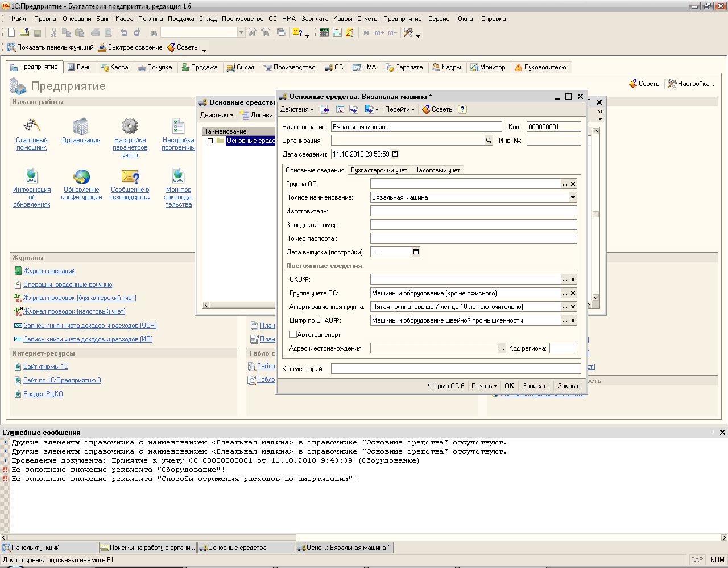This screenshot has width=728, height=568.
Task: Open the calculator icon in the main toolbar
Action: (x=324, y=33)
